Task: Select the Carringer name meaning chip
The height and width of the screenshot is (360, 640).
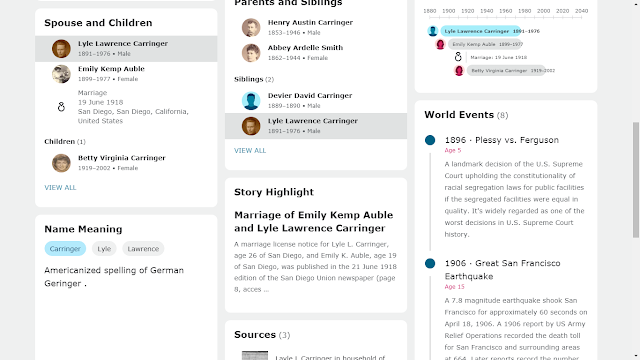Action: pyautogui.click(x=65, y=249)
